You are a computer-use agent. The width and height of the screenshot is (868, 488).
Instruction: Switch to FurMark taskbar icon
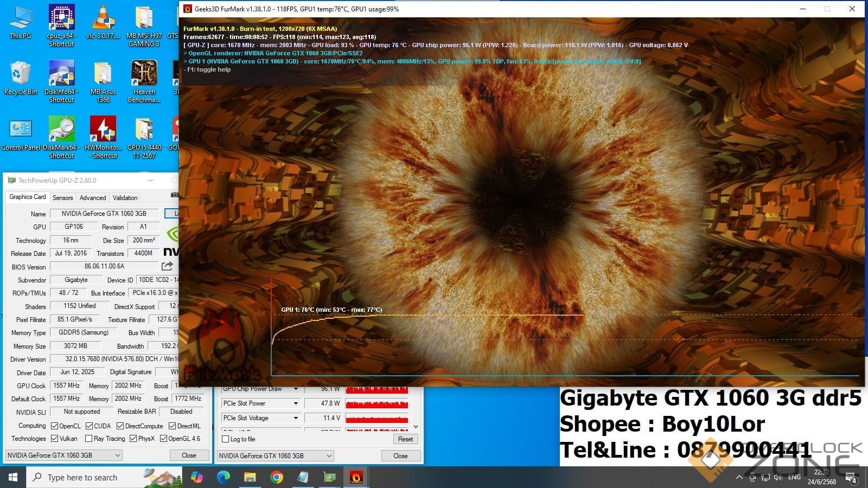(x=356, y=477)
